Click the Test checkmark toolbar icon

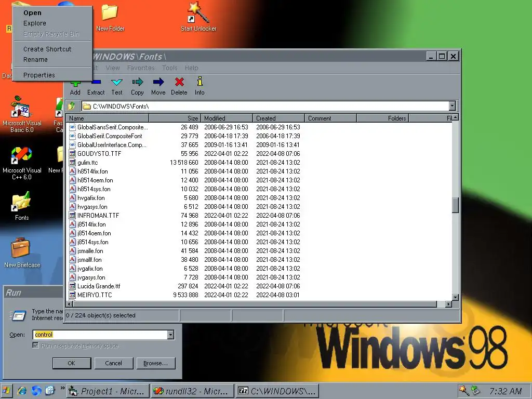point(117,82)
